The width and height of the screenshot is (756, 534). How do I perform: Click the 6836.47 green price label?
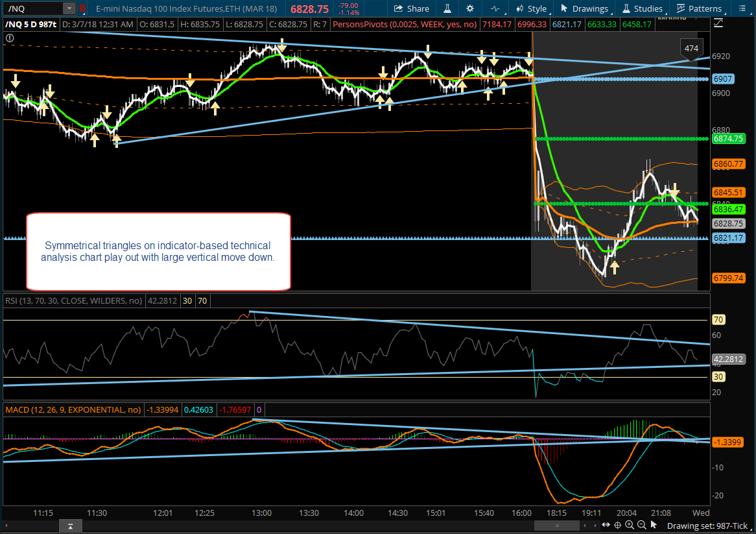[729, 210]
